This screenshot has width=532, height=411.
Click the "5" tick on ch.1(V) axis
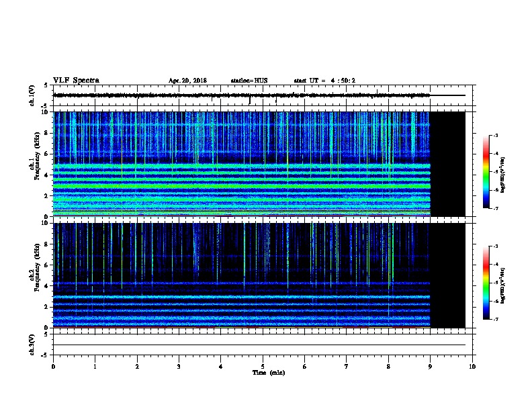46,85
